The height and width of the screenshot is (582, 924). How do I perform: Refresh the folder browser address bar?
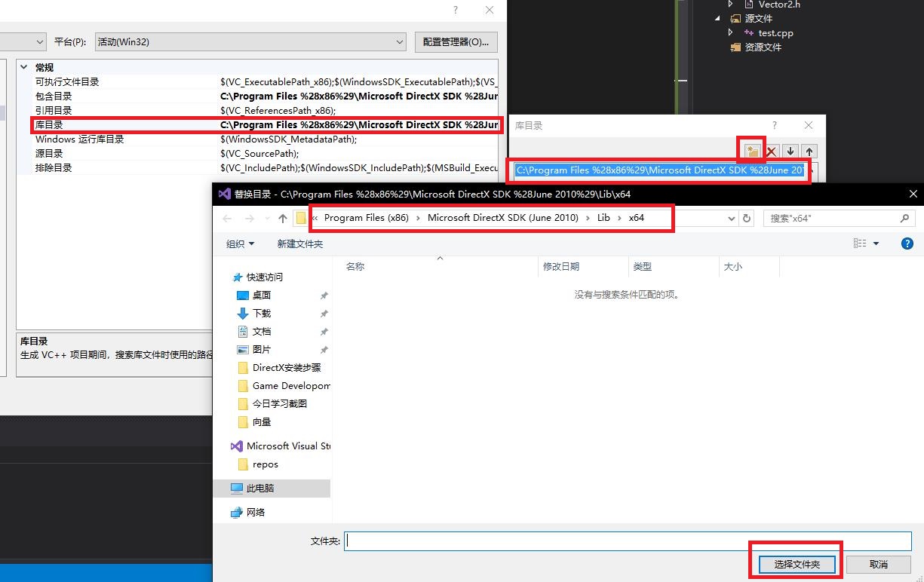(x=747, y=218)
